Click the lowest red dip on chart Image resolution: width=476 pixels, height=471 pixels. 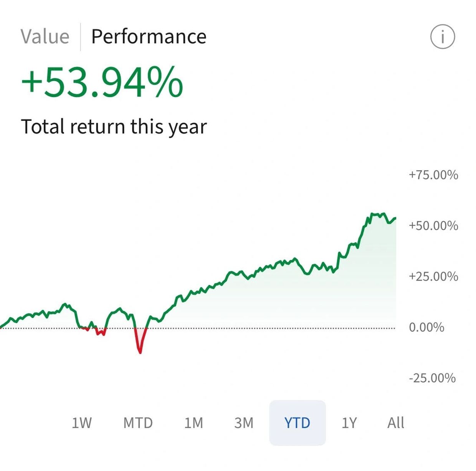coord(140,352)
